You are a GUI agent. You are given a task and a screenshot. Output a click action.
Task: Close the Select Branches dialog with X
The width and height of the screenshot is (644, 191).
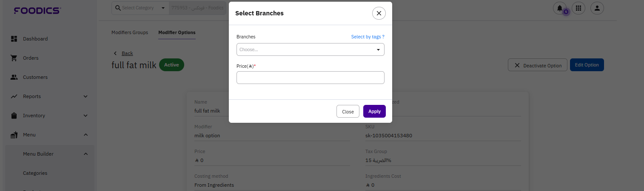click(x=379, y=13)
